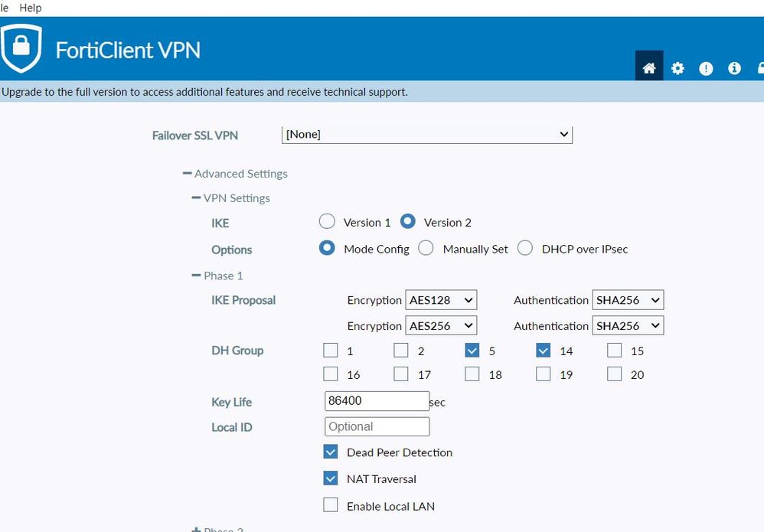Collapse the Advanced Settings section
This screenshot has width=764, height=532.
(x=235, y=174)
